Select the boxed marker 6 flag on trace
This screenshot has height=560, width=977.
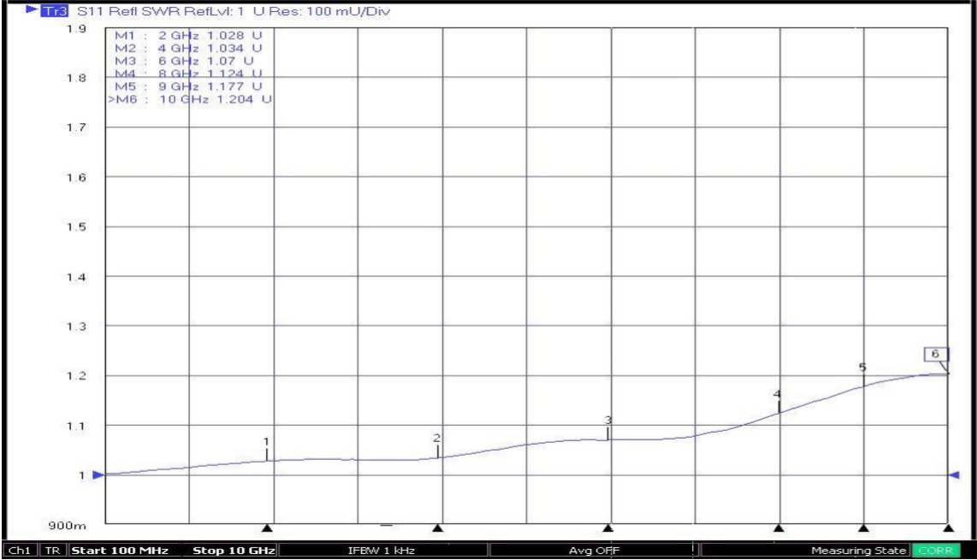click(935, 354)
